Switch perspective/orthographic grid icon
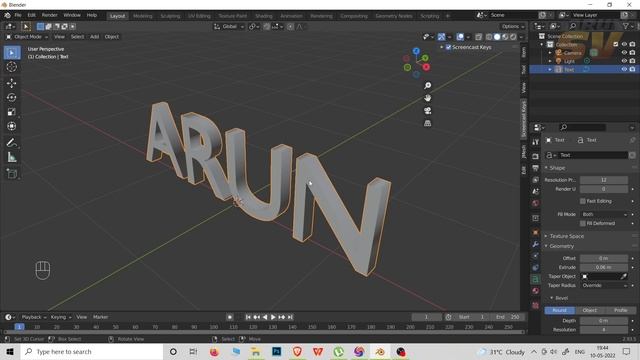The image size is (640, 360). tap(427, 123)
